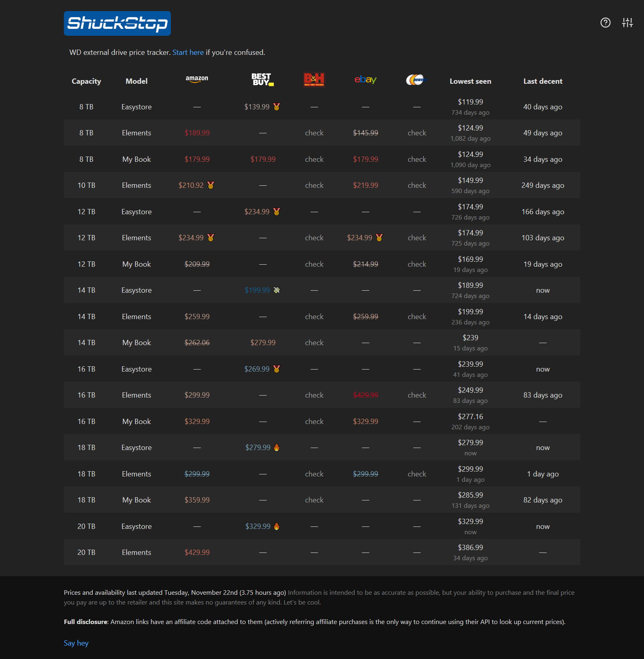Click the ShuckStop logo
644x659 pixels.
click(x=117, y=24)
